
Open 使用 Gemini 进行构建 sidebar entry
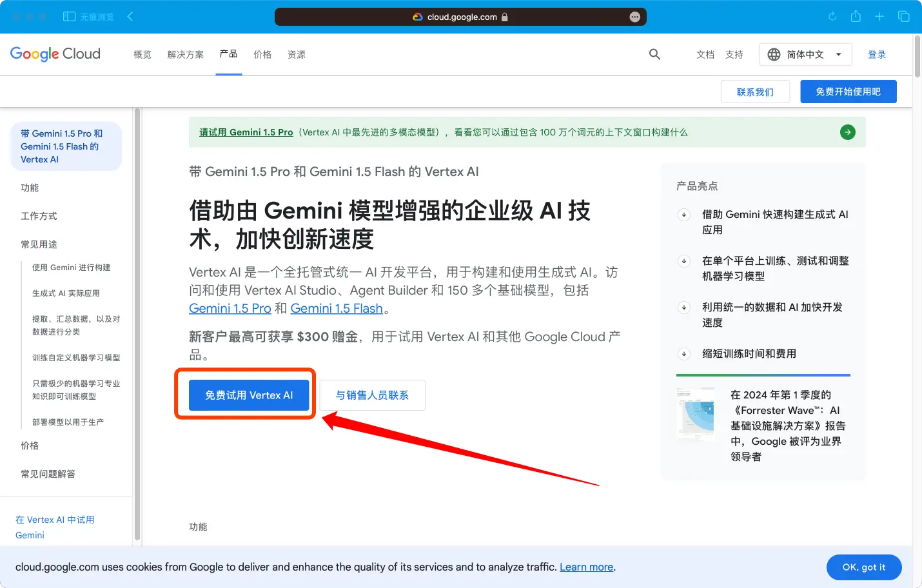71,268
